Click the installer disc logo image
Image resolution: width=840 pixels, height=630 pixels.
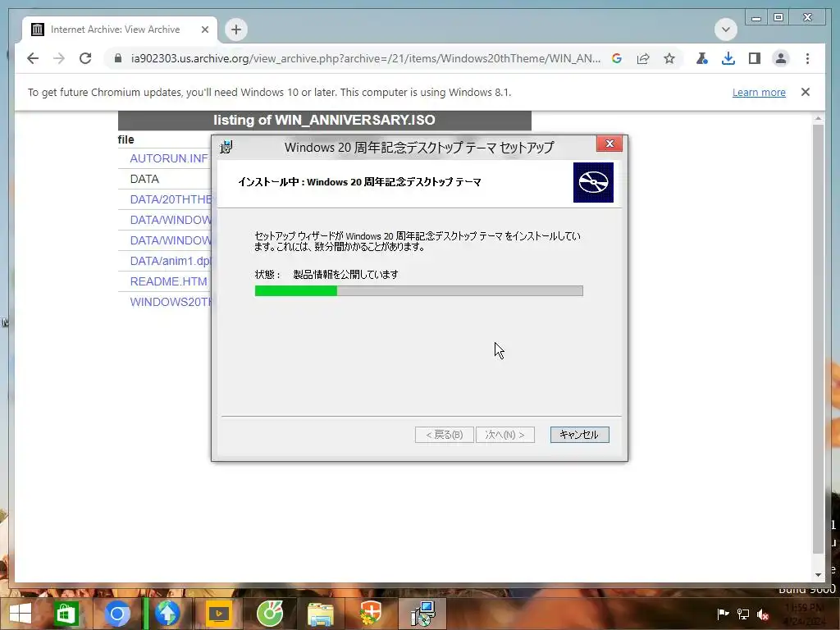pos(593,183)
